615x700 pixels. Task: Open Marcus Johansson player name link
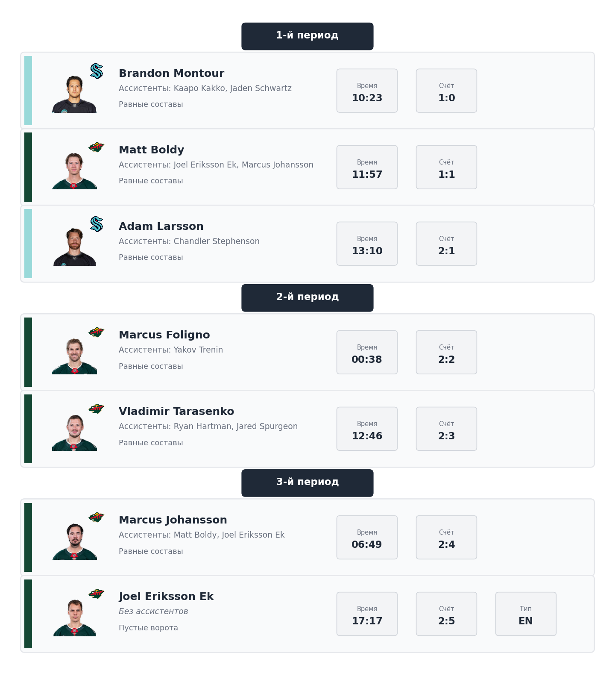(173, 520)
